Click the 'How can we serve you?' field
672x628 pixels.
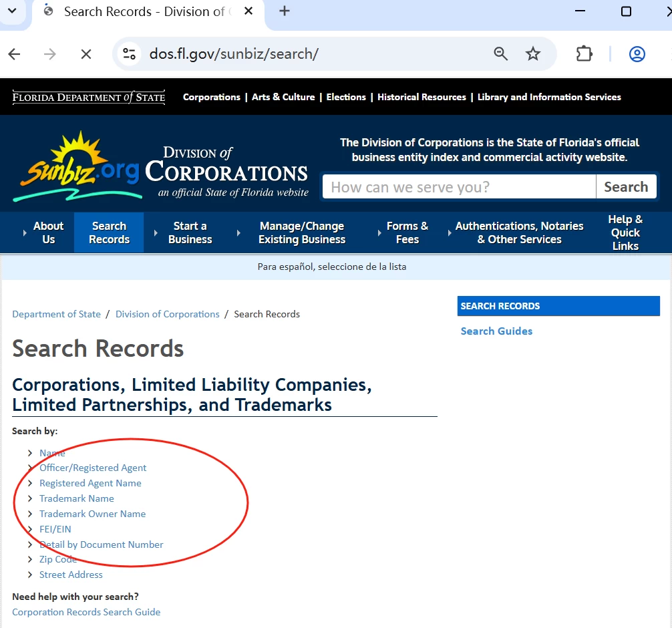point(459,187)
